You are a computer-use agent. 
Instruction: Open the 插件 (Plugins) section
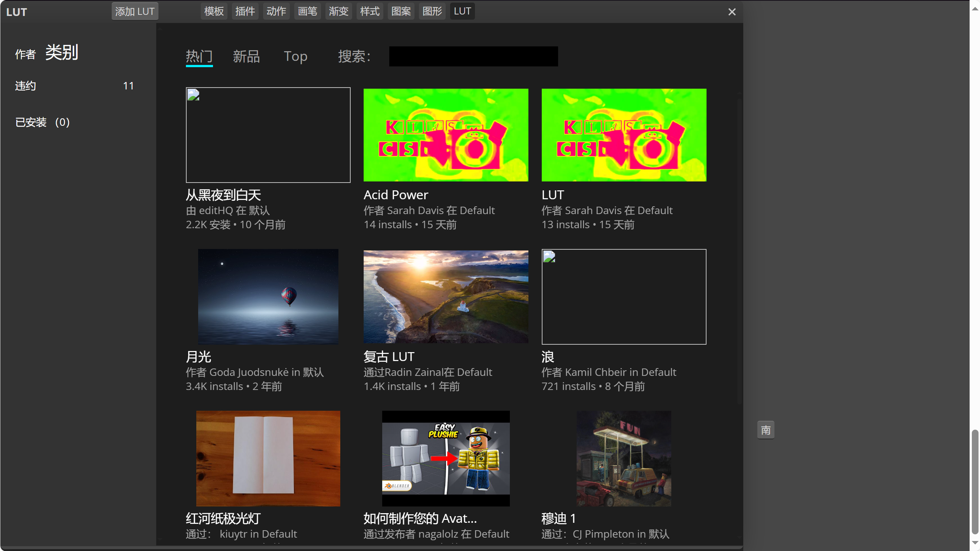[245, 11]
